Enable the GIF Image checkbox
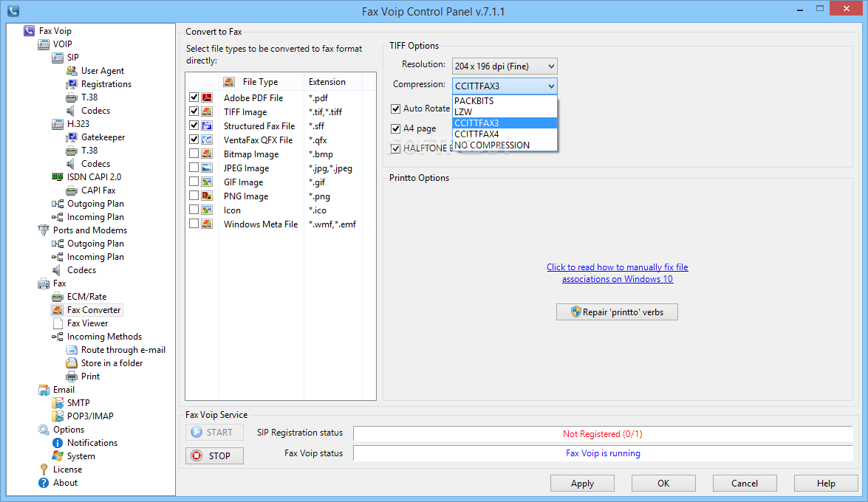The height and width of the screenshot is (502, 868). (x=194, y=182)
